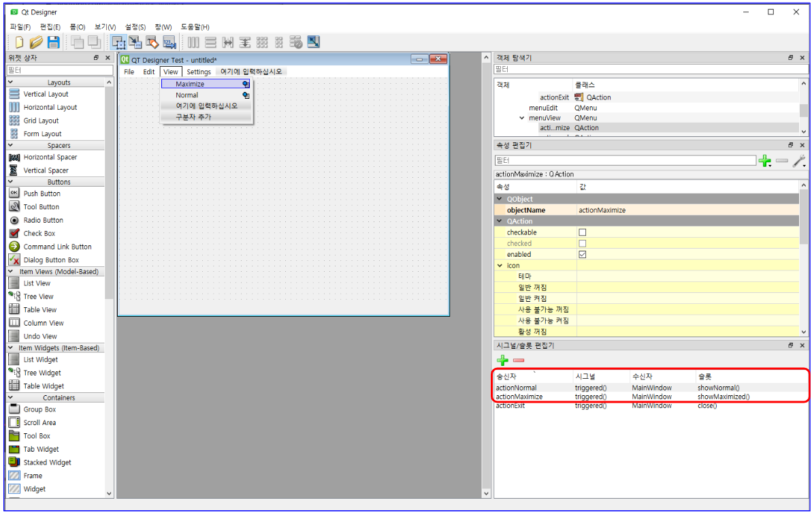Screen dimensions: 812x513
Task: Click the object inspector filter field
Action: pyautogui.click(x=651, y=69)
